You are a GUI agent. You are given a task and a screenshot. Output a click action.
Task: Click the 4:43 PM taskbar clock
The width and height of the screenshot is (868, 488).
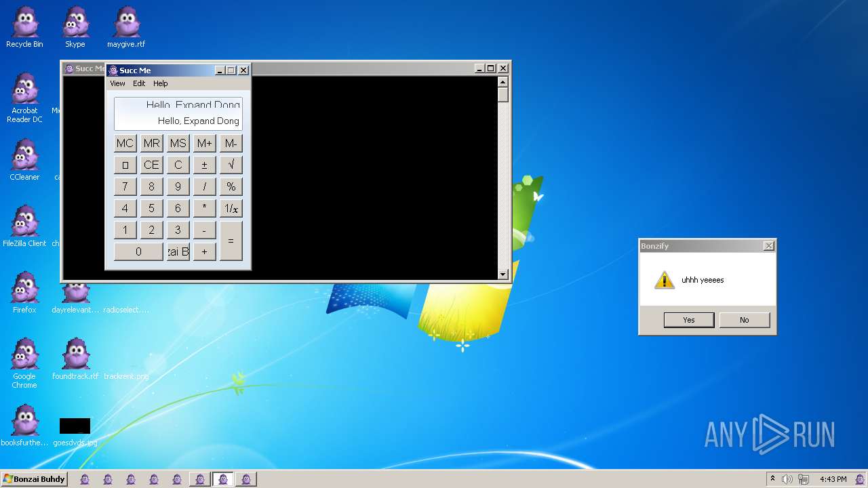(x=833, y=479)
